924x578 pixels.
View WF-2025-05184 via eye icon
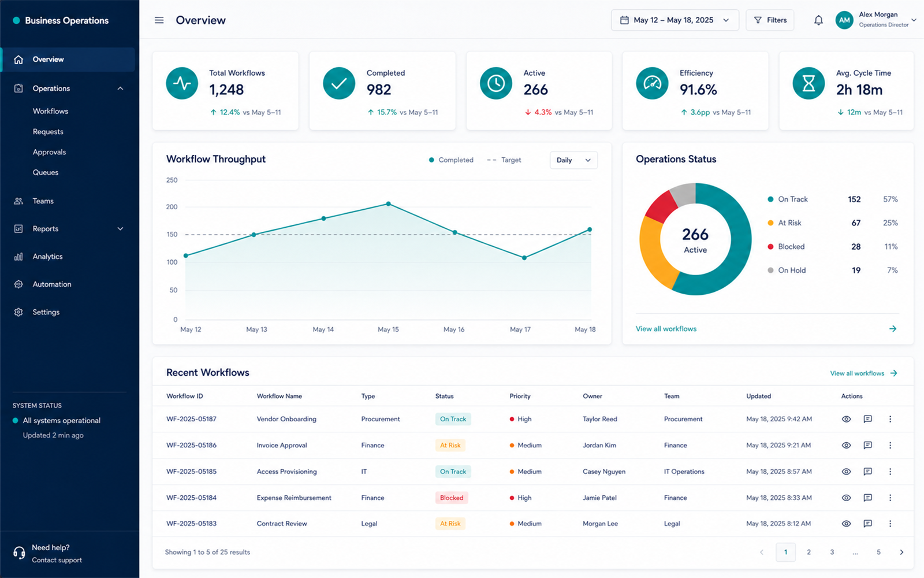[x=846, y=498]
